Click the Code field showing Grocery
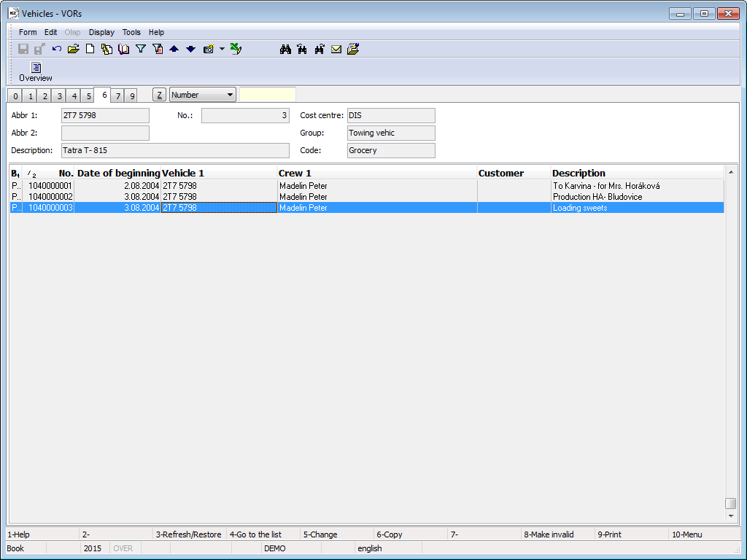 tap(391, 150)
